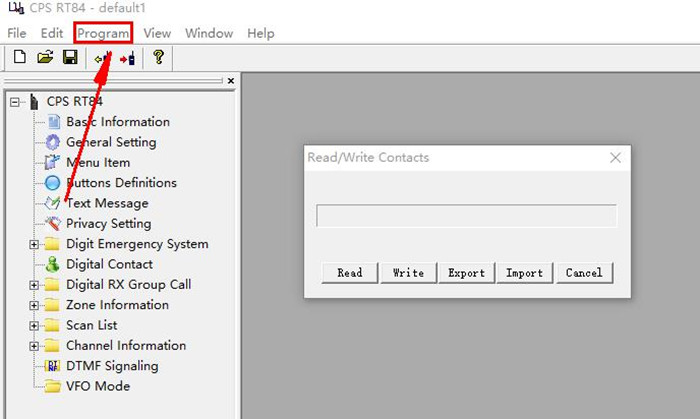Click the yellow question mark help icon
Image resolution: width=700 pixels, height=419 pixels.
coord(158,57)
